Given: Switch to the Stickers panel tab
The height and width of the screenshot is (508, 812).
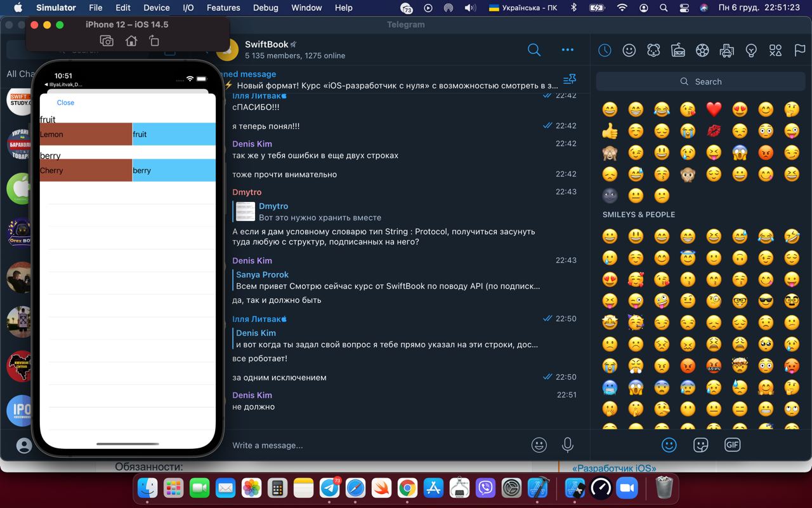Looking at the screenshot, I should pos(701,445).
